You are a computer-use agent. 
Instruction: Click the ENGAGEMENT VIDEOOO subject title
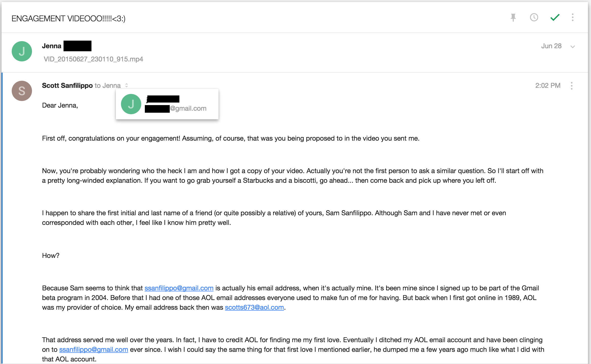click(69, 19)
